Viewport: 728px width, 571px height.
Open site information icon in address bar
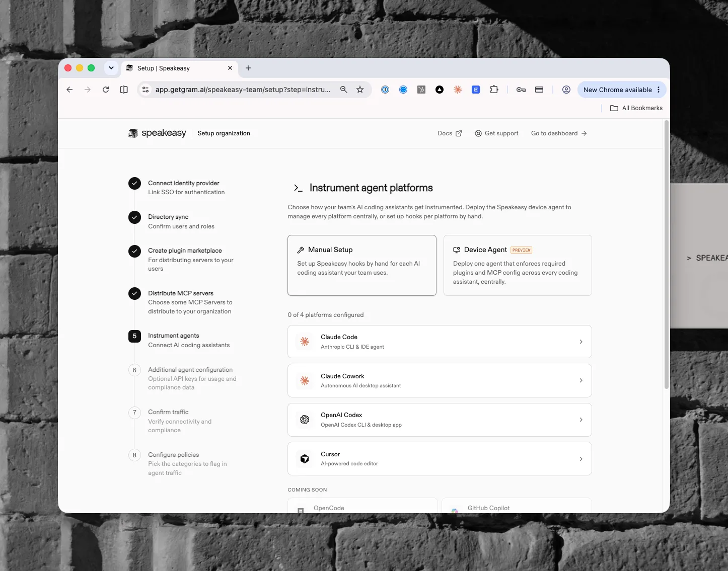coord(145,90)
